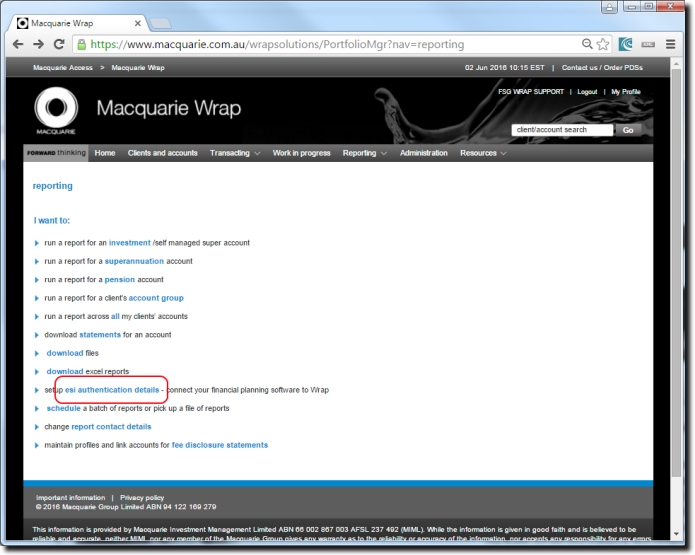Image resolution: width=695 pixels, height=555 pixels.
Task: Click the 'reporting' page heading
Action: (52, 186)
